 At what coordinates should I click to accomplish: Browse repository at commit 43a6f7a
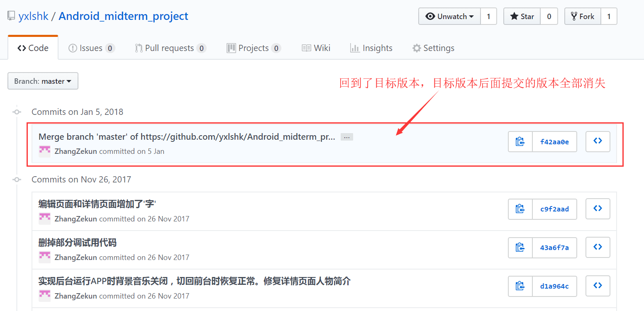(598, 247)
